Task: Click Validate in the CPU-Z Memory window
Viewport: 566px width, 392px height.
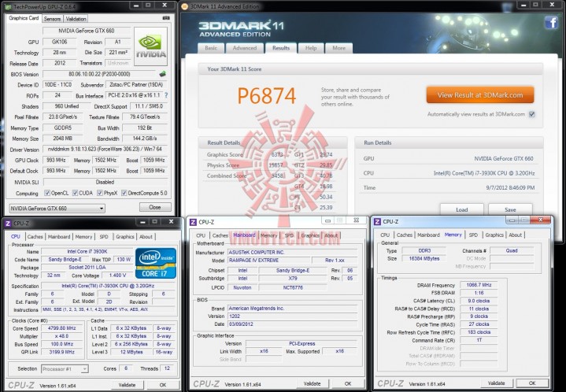Action: point(497,383)
